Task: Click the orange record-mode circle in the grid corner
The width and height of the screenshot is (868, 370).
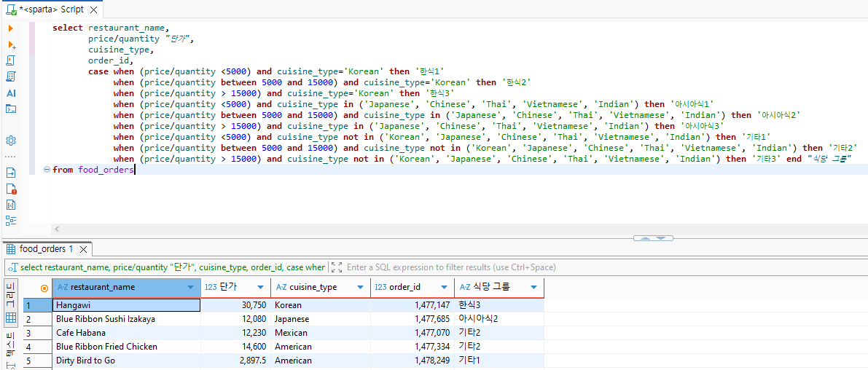Action: pyautogui.click(x=44, y=288)
